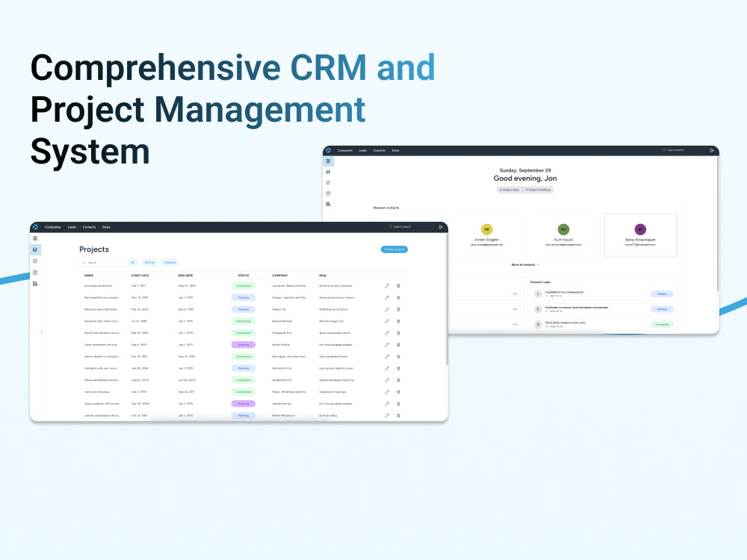Screen dimensions: 747x560
Task: Open Companies in Projects window nav
Action: 53,227
